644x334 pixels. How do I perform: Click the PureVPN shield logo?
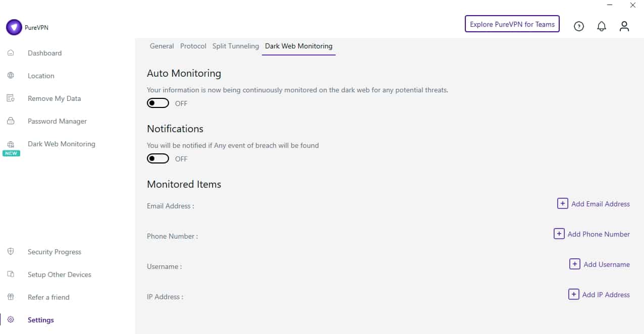pos(14,27)
